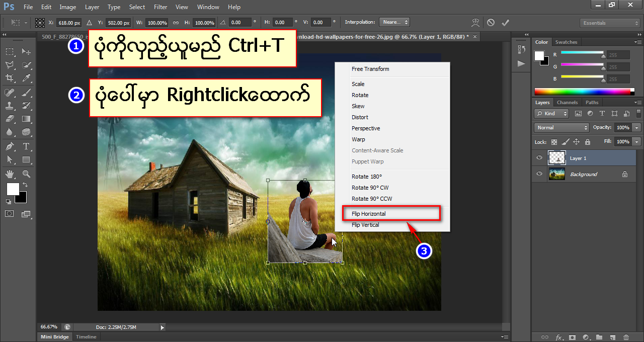Select the Clone Stamp tool
This screenshot has width=644, height=342.
pyautogui.click(x=10, y=106)
